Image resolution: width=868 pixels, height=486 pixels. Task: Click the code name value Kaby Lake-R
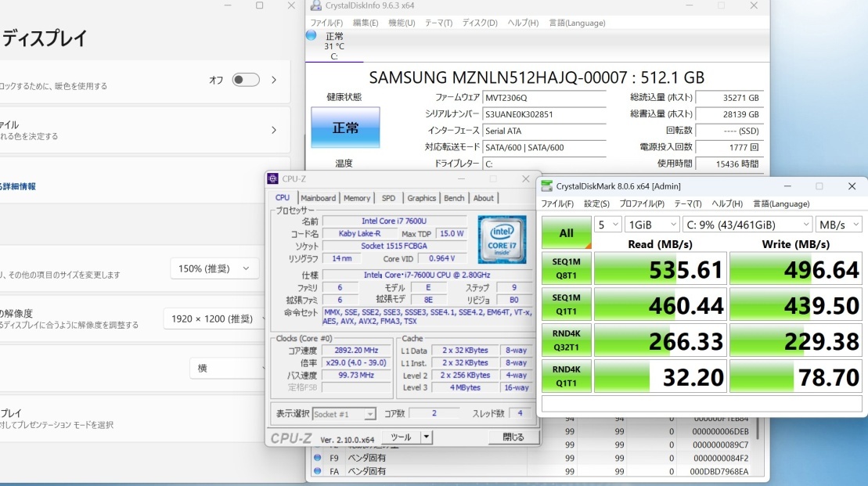tap(359, 233)
